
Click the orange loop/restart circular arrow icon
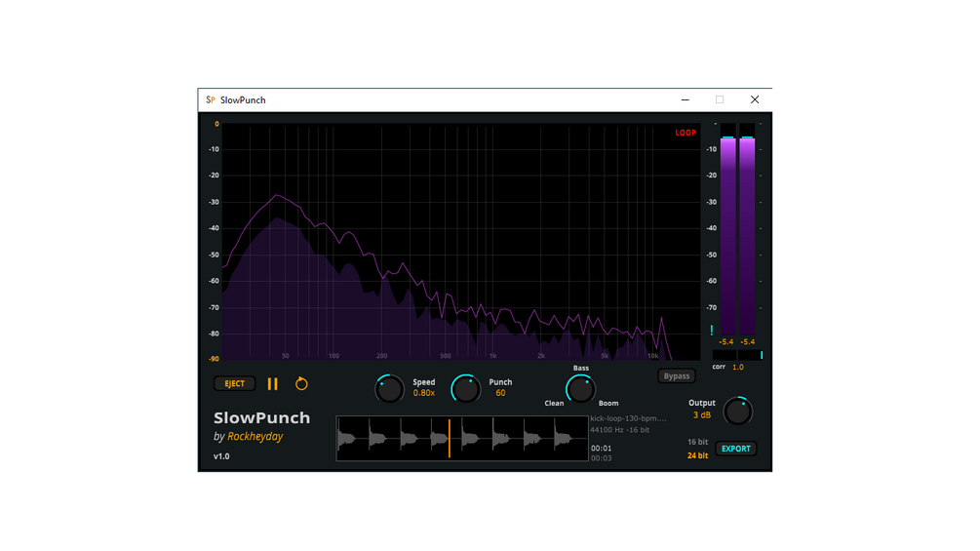[x=301, y=383]
